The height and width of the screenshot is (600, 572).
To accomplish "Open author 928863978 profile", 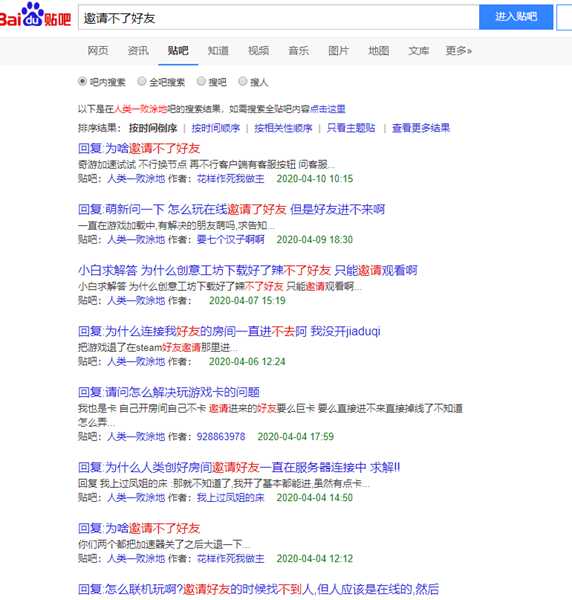I will (x=221, y=437).
